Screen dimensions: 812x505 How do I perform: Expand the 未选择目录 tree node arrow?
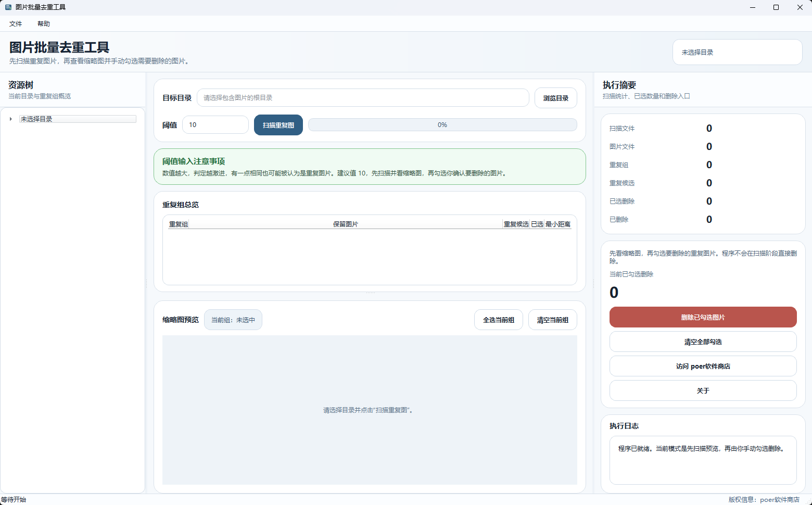pos(10,119)
